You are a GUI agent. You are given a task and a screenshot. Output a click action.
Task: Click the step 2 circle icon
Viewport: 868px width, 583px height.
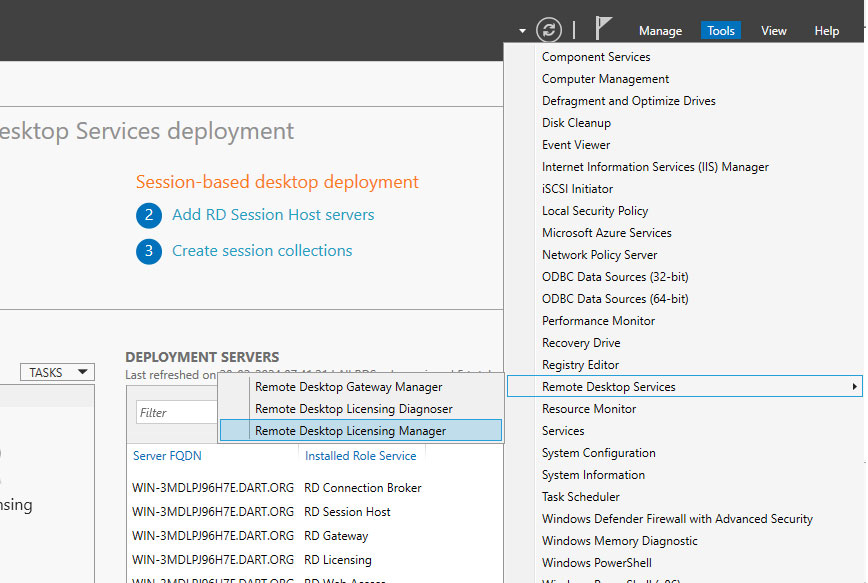click(x=149, y=215)
